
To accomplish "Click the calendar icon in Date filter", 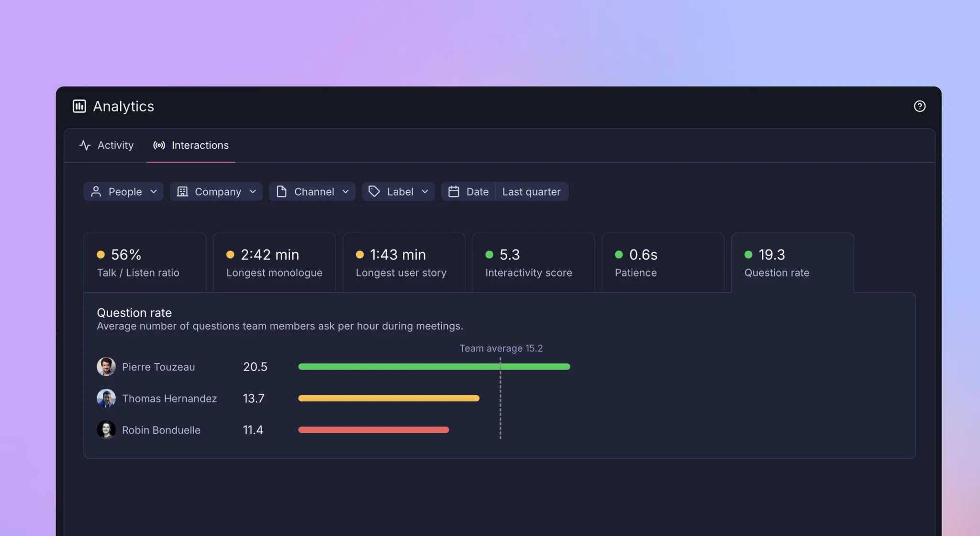I will coord(454,192).
